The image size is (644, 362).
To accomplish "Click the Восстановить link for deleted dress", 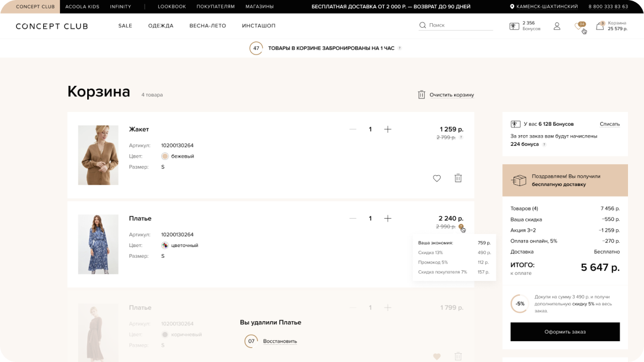I will click(x=280, y=341).
